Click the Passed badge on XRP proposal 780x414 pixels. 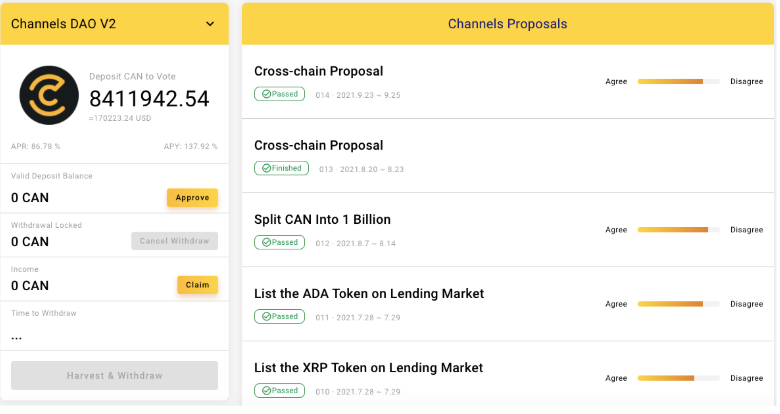tap(279, 391)
